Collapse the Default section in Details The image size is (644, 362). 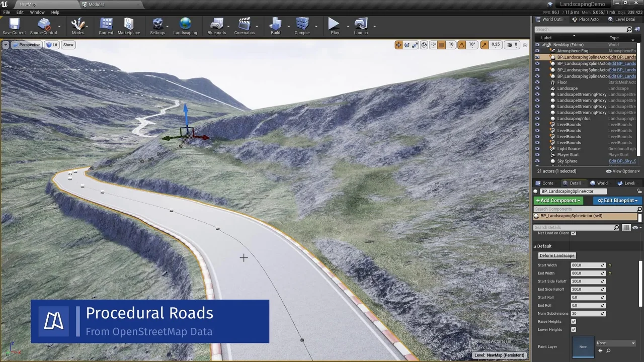pos(535,246)
